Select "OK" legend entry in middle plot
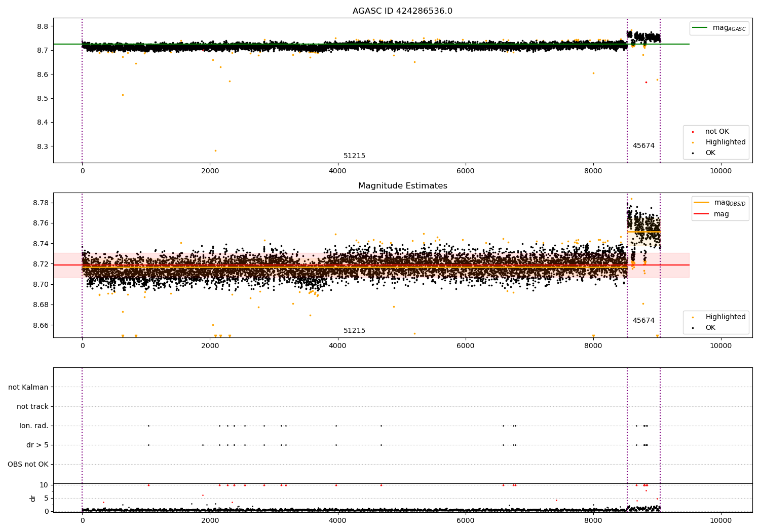The height and width of the screenshot is (532, 760). (x=710, y=328)
